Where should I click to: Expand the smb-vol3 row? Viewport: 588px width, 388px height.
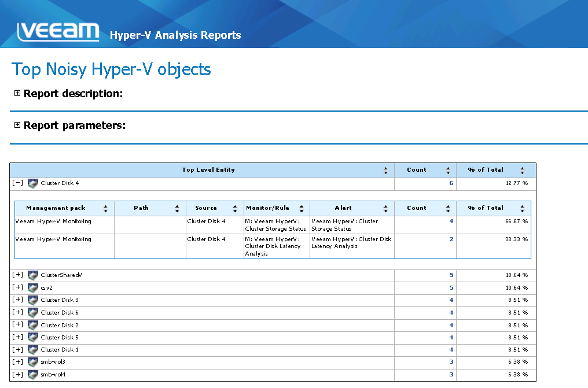[x=17, y=362]
